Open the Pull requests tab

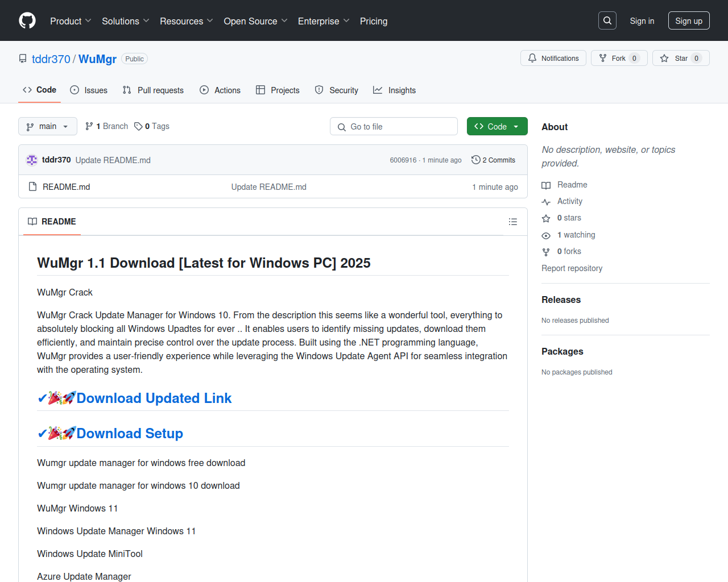(153, 90)
